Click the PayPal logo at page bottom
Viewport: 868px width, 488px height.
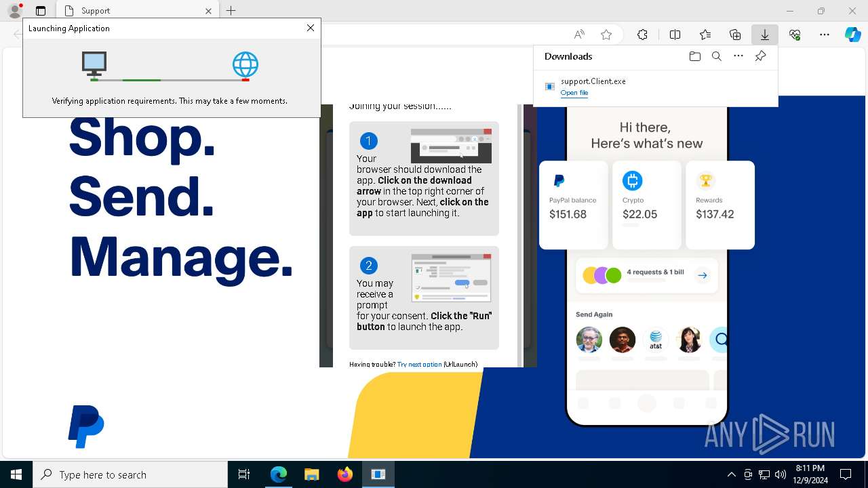[85, 426]
